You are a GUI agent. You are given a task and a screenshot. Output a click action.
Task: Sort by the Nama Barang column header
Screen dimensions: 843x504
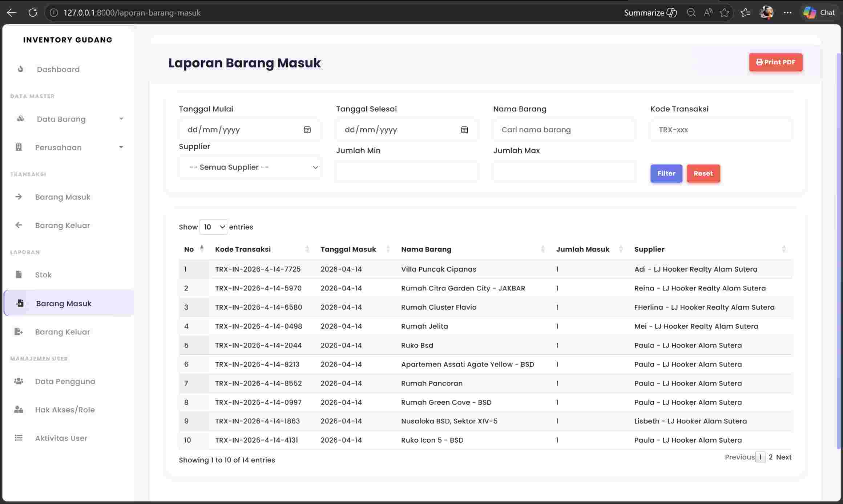tap(473, 249)
